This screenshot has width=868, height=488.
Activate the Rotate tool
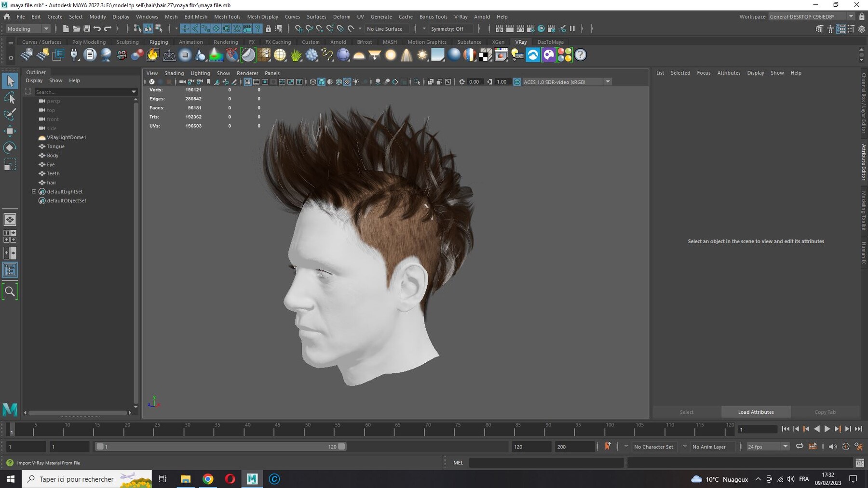pos(10,147)
